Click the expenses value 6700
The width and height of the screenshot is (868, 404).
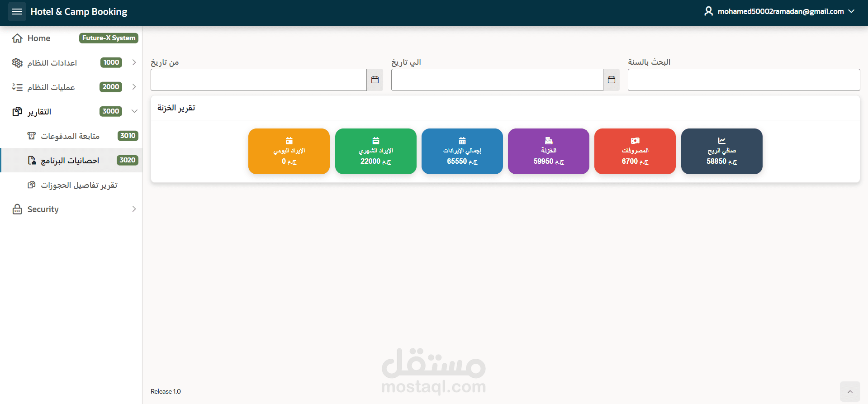(x=630, y=162)
